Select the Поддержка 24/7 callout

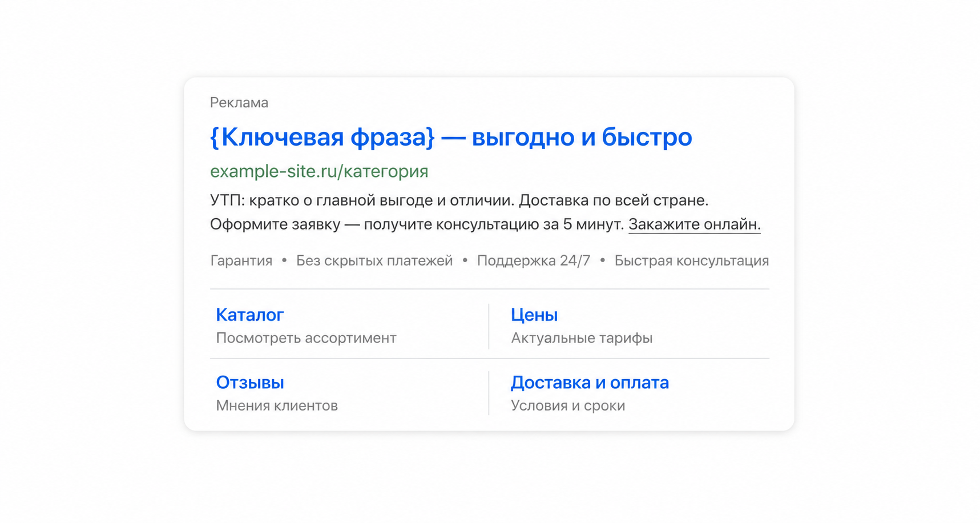point(534,261)
